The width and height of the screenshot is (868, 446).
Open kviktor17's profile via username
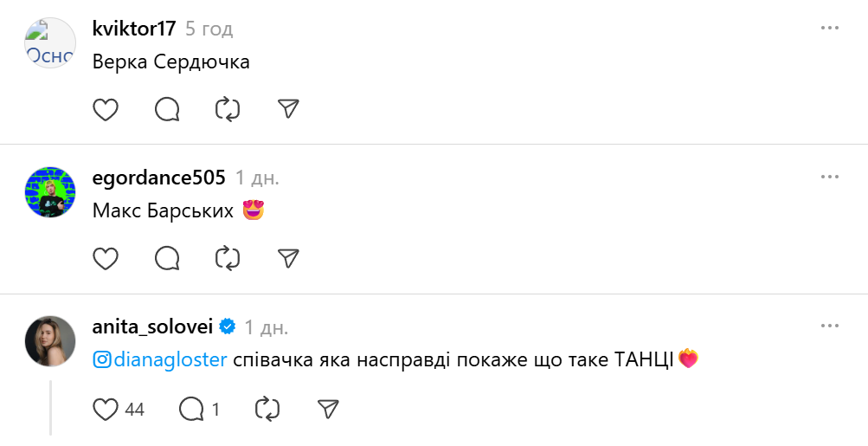tap(134, 29)
